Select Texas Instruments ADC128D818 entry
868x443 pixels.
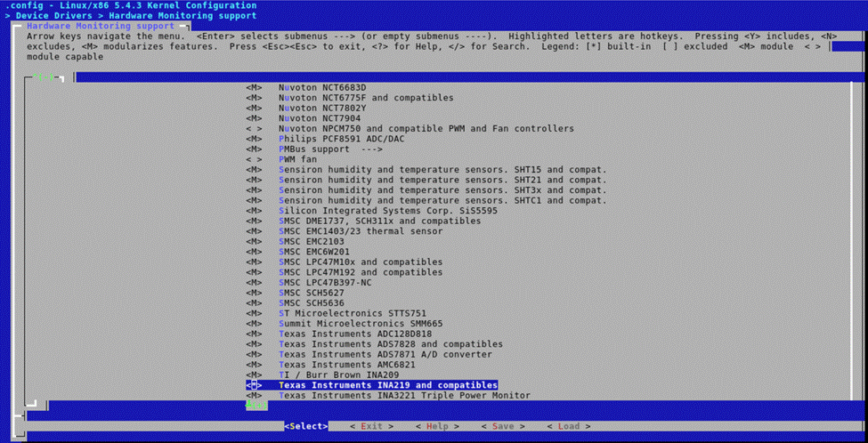tap(355, 334)
